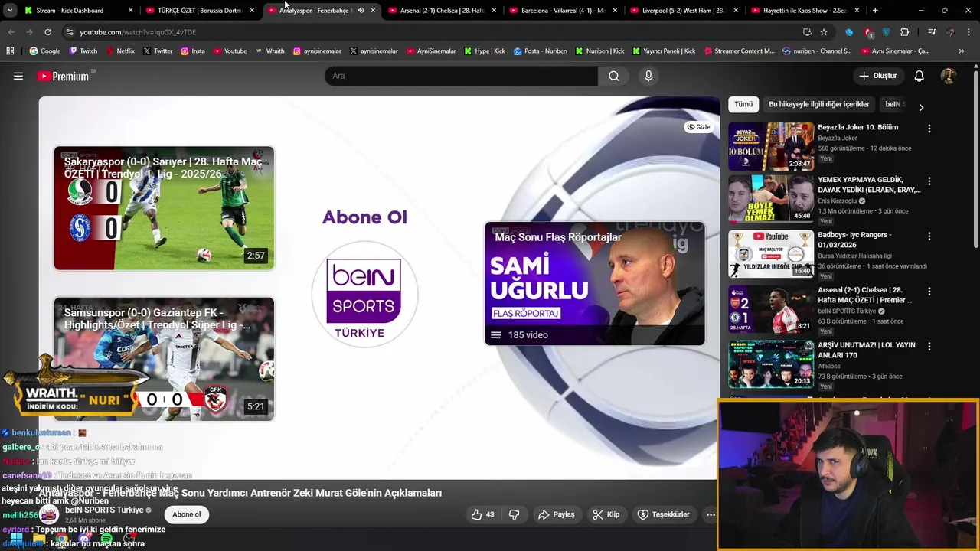Switch to the Liverpool (5-2) West Ham tab

pyautogui.click(x=684, y=11)
